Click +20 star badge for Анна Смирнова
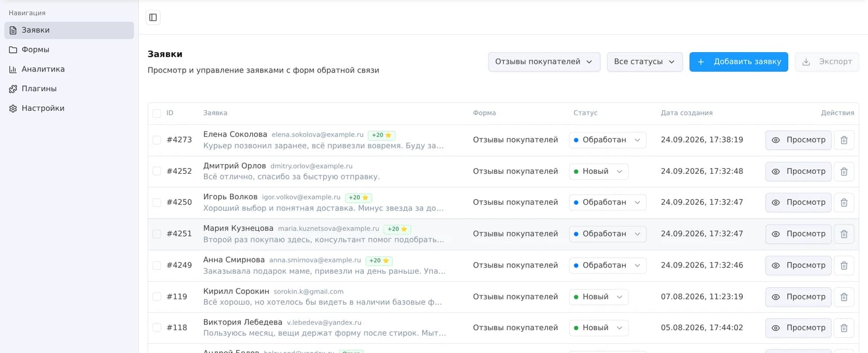Screen dimensions: 868x353 379,261
